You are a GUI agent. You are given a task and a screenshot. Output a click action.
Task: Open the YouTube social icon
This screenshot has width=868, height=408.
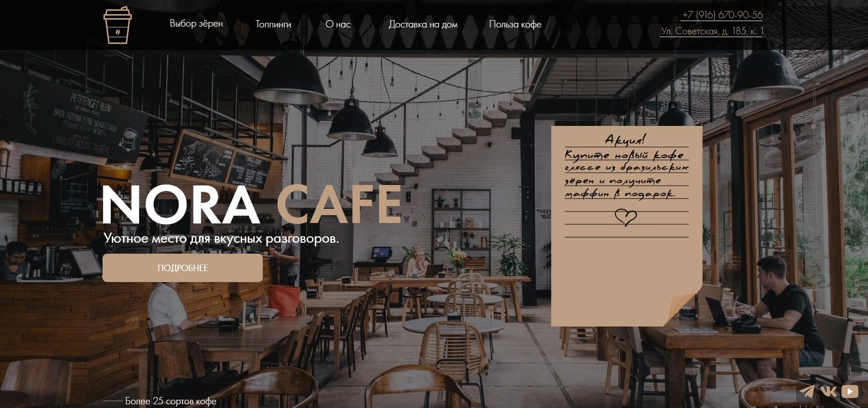[x=850, y=392]
